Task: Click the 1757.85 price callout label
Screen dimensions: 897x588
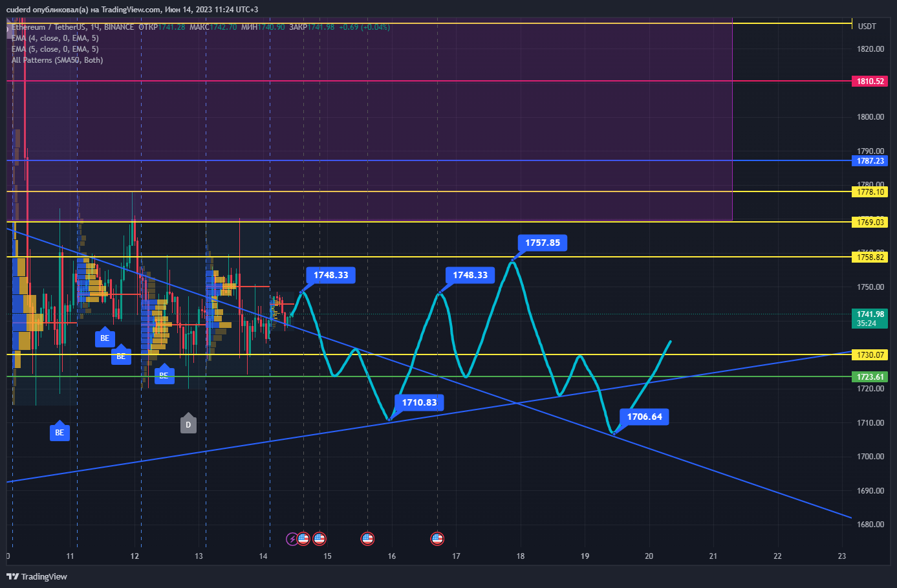Action: pyautogui.click(x=543, y=243)
